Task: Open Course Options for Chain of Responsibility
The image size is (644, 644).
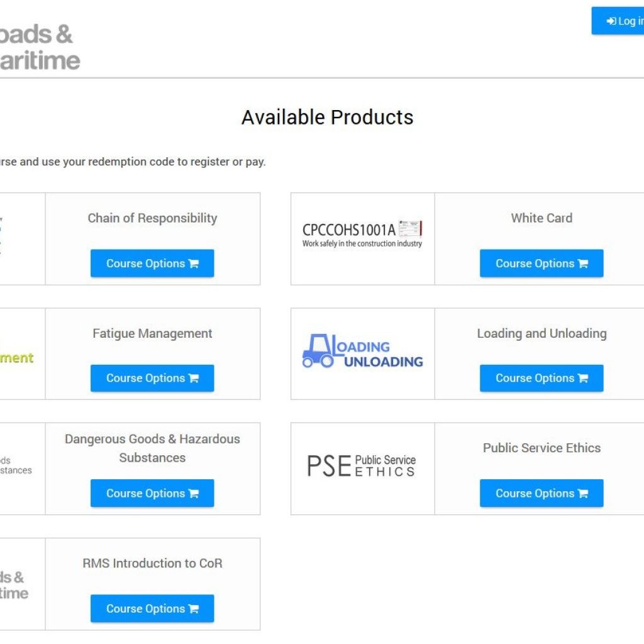Action: 152,263
